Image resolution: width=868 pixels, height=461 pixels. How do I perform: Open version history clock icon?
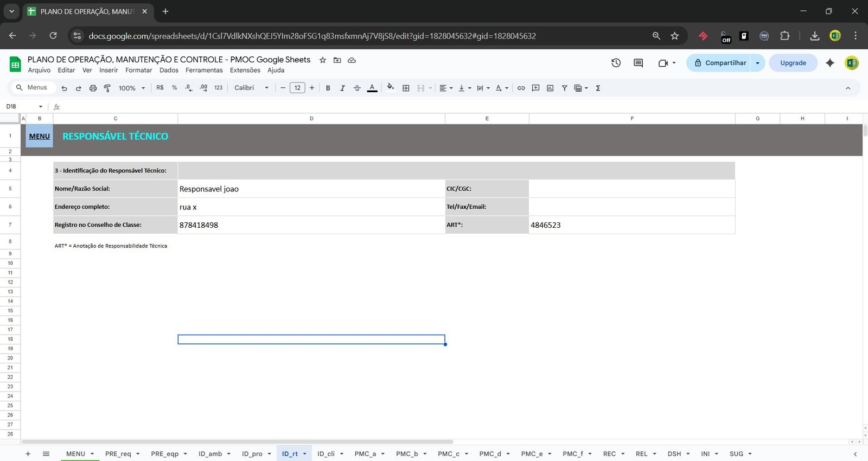click(x=616, y=63)
